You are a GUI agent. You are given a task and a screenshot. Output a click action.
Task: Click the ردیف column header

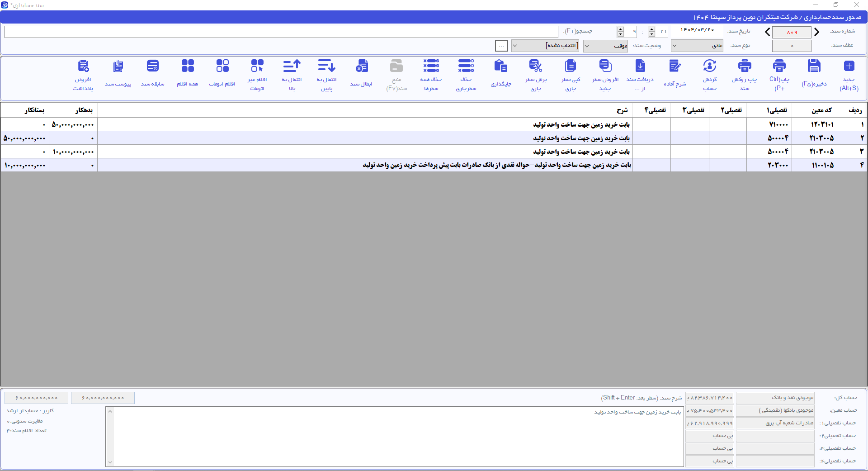852,110
